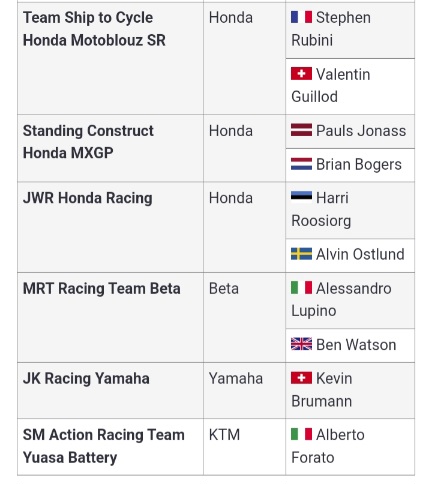
Task: Click the Swiss flag beside Kevin Brumann
Action: point(301,378)
